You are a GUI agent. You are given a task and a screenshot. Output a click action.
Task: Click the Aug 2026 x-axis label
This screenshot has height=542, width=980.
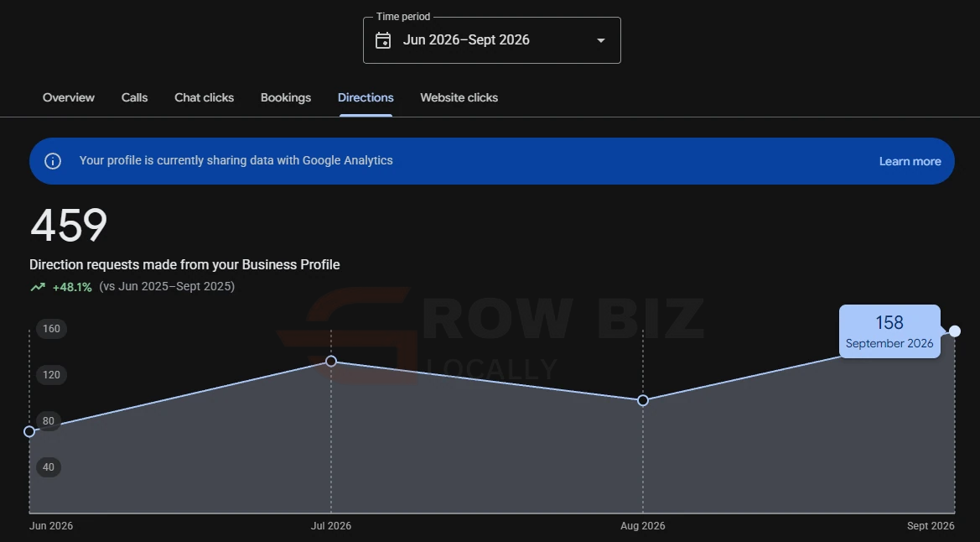pos(643,526)
